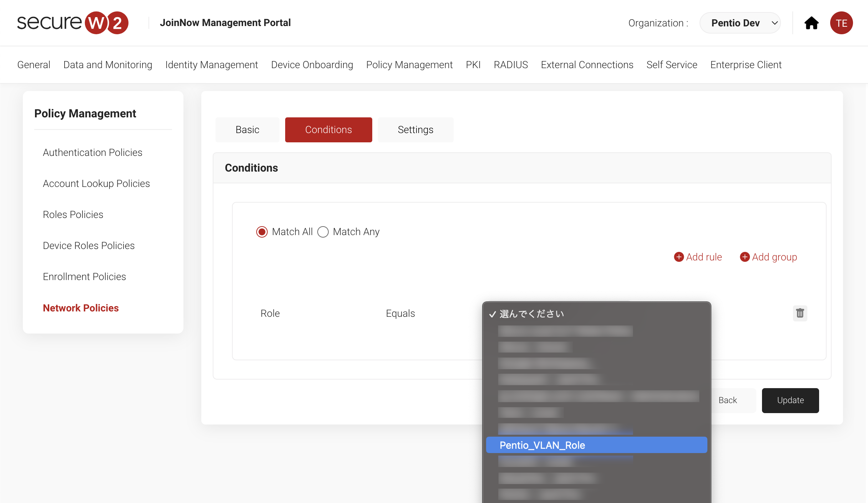
Task: Select Pentio_VLAN_Role from dropdown
Action: tap(597, 444)
